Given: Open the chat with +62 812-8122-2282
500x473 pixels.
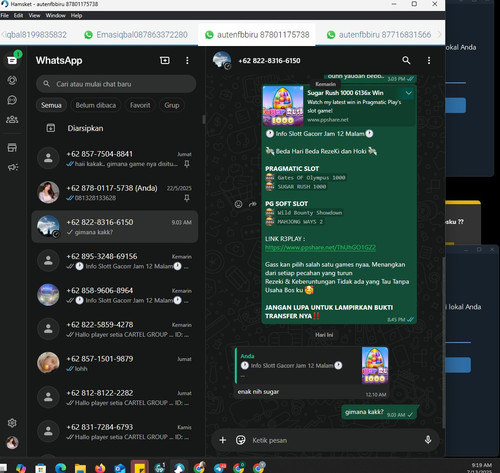Looking at the screenshot, I should pyautogui.click(x=115, y=397).
